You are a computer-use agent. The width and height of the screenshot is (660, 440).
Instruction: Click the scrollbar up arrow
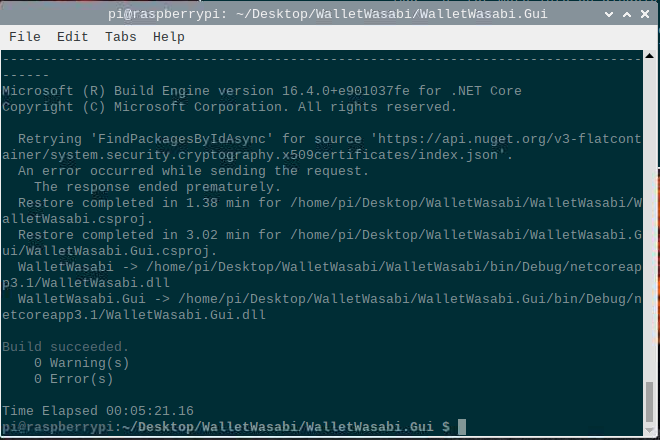(649, 56)
